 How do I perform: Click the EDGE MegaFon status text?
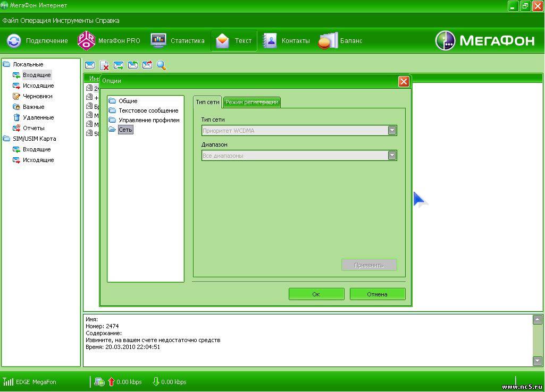click(x=36, y=382)
